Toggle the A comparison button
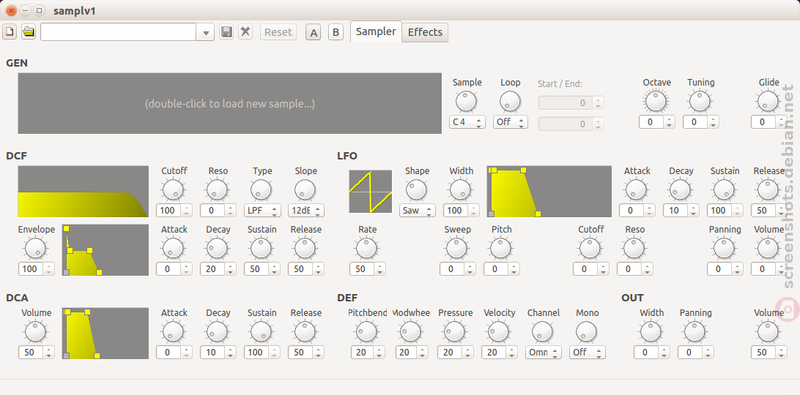Screen dimensions: 800x395 (313, 32)
